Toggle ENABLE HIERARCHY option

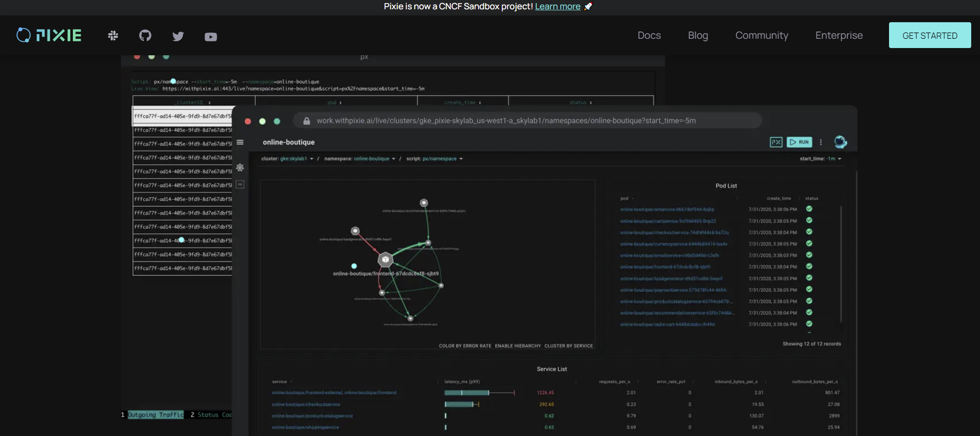[518, 346]
